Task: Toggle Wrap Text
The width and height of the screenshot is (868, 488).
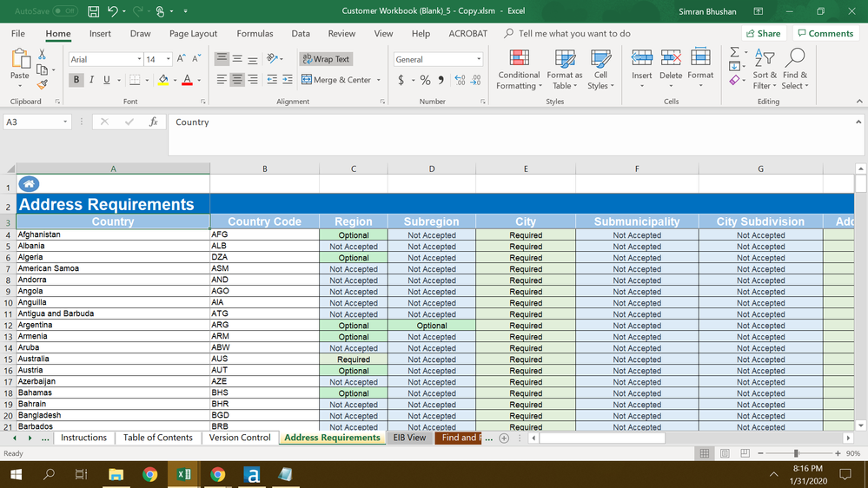Action: 326,59
